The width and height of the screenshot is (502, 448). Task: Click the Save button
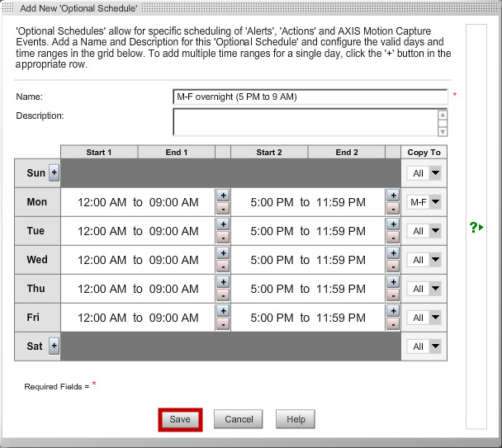tap(180, 419)
